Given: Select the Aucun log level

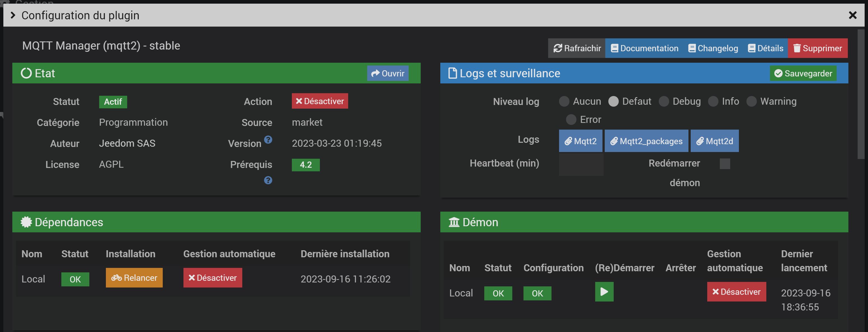Looking at the screenshot, I should pyautogui.click(x=564, y=101).
